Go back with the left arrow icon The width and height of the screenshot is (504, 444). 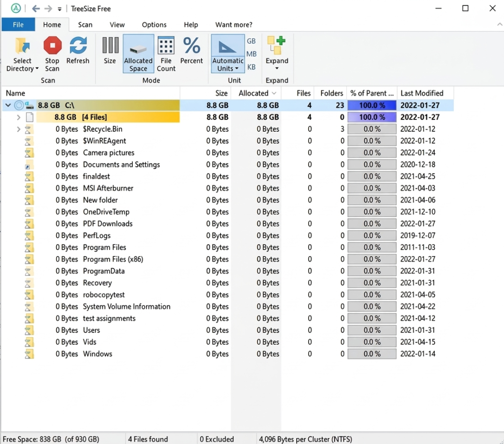36,9
